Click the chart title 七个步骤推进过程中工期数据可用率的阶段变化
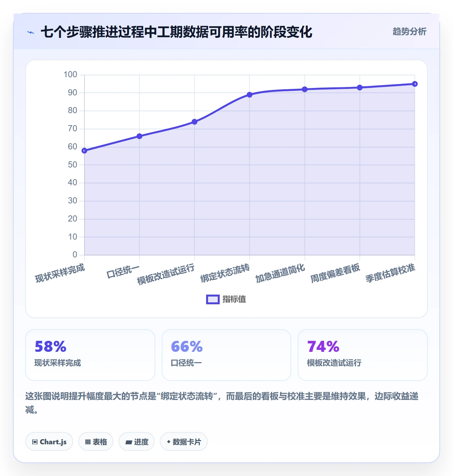This screenshot has width=453, height=476. click(x=176, y=32)
